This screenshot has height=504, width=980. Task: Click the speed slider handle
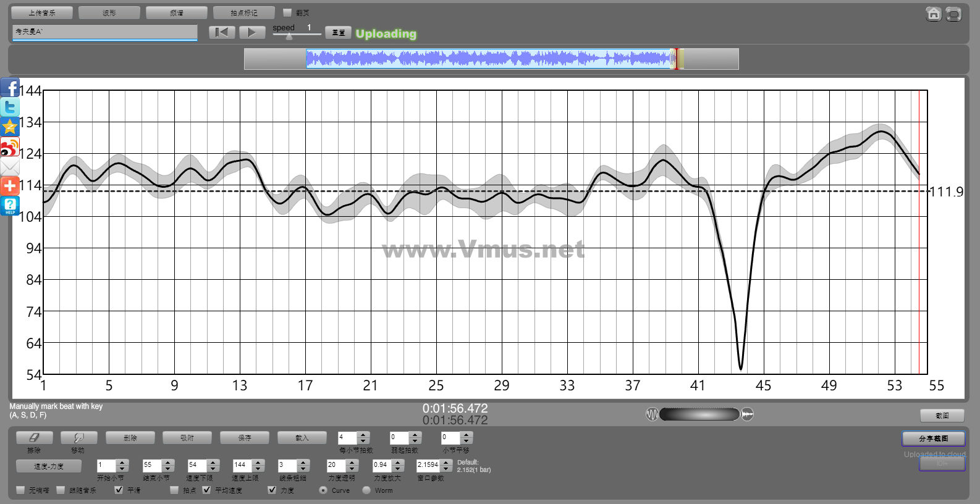(289, 36)
